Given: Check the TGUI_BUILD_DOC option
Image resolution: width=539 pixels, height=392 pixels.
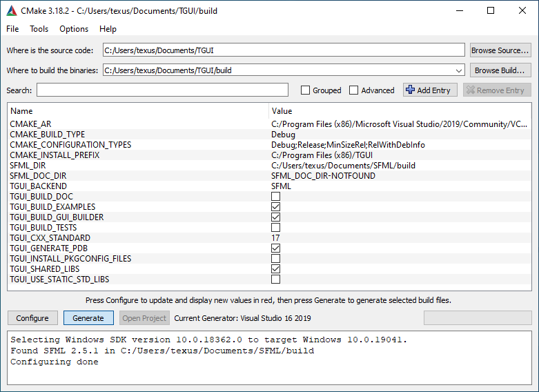Looking at the screenshot, I should (275, 196).
